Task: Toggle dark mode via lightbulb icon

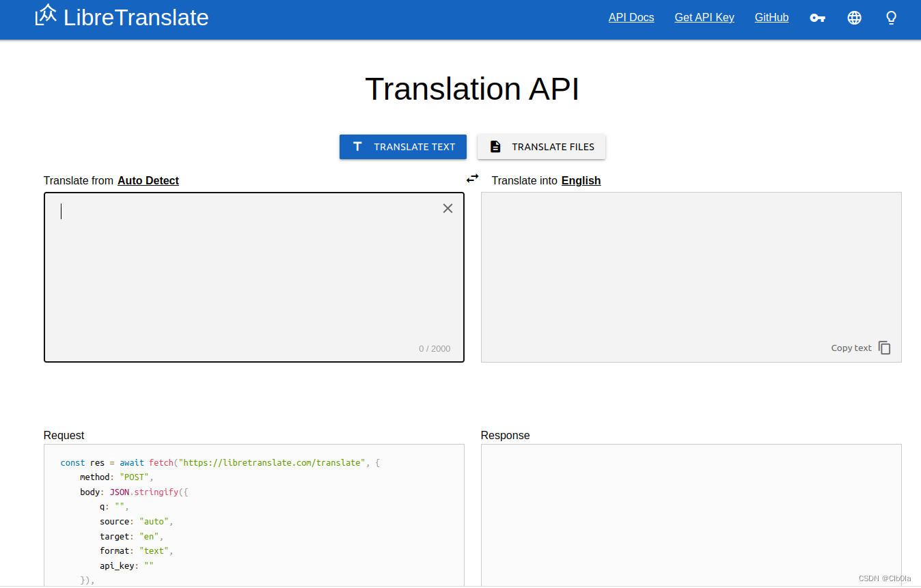Action: [891, 18]
